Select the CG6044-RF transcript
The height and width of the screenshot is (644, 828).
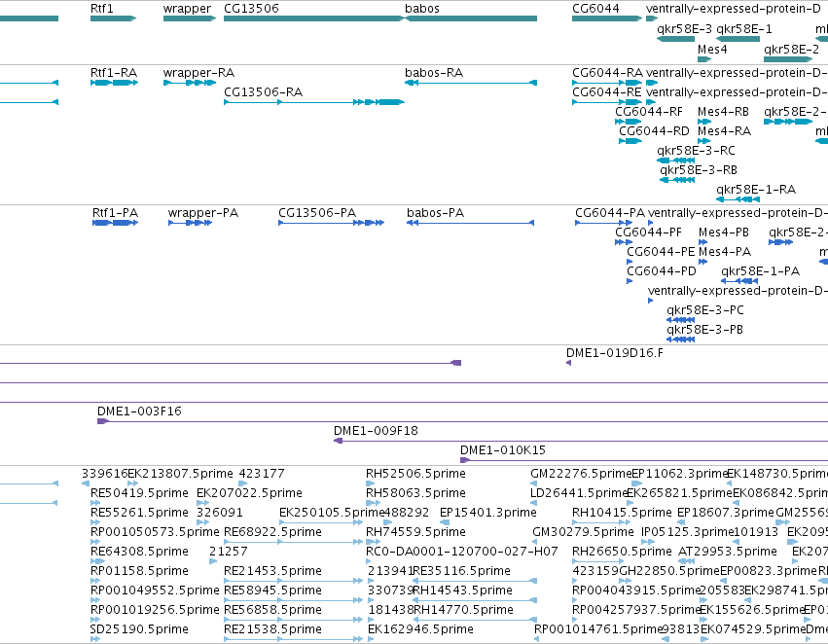[628, 122]
